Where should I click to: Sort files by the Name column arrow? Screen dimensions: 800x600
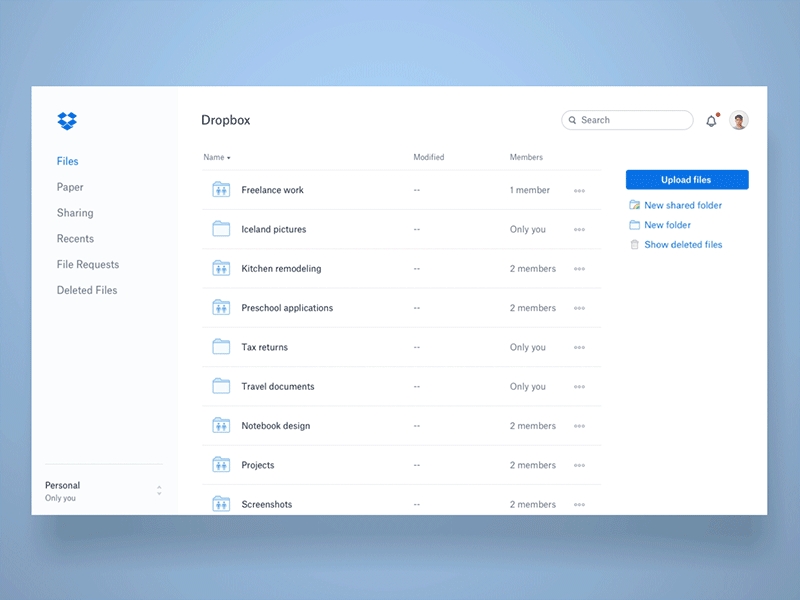click(229, 158)
